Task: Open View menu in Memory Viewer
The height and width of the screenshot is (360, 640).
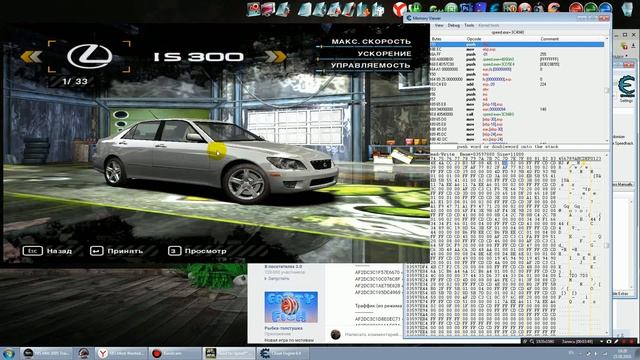Action: [x=439, y=25]
